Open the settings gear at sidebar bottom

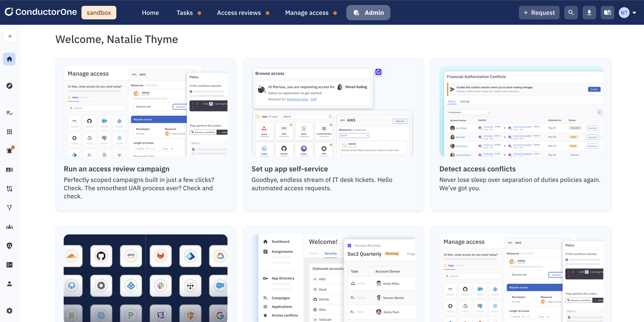(9, 311)
